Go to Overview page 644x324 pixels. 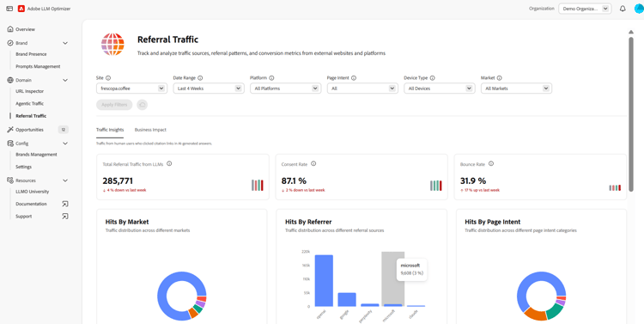25,29
